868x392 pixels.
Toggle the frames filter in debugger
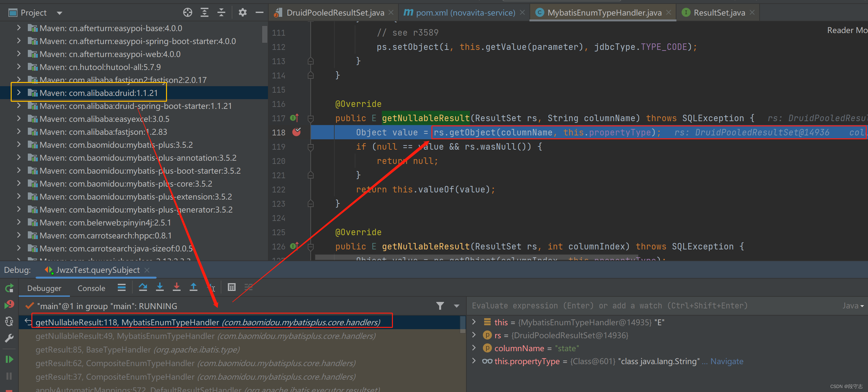[x=440, y=306]
